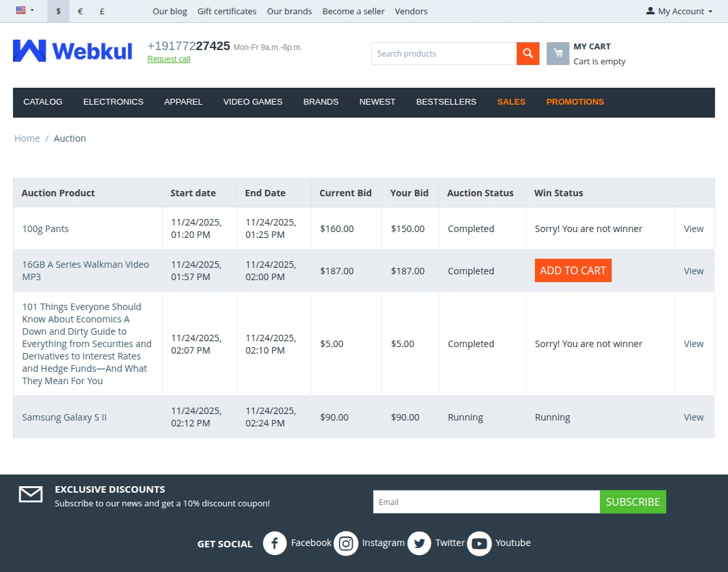Open the ELECTRONICS menu

[x=113, y=102]
